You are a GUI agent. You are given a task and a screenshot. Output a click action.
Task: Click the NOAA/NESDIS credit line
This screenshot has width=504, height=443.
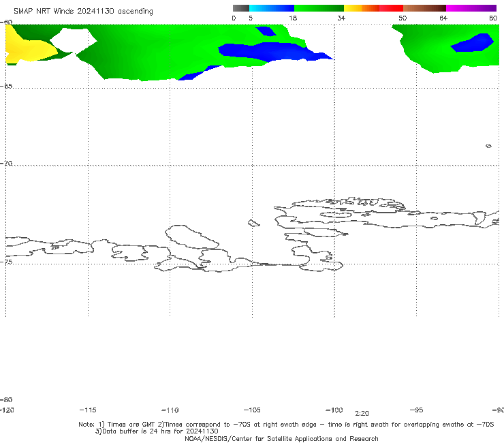(281, 439)
